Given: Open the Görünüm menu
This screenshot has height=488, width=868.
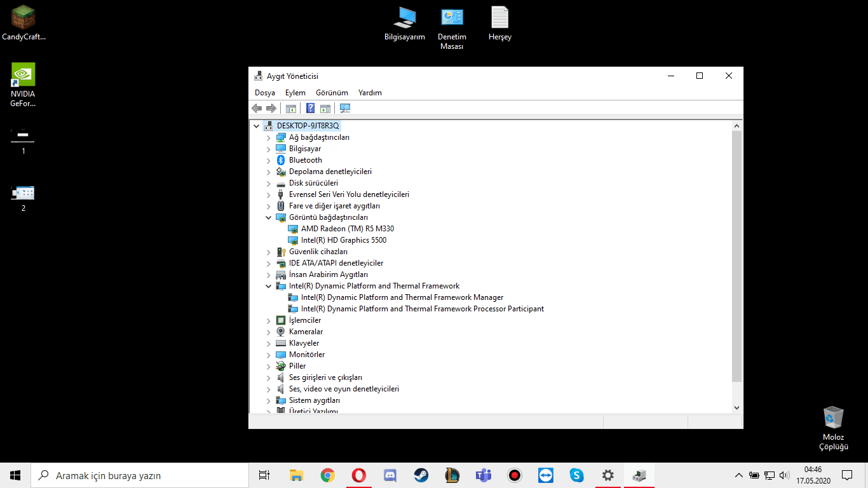Looking at the screenshot, I should click(x=332, y=93).
